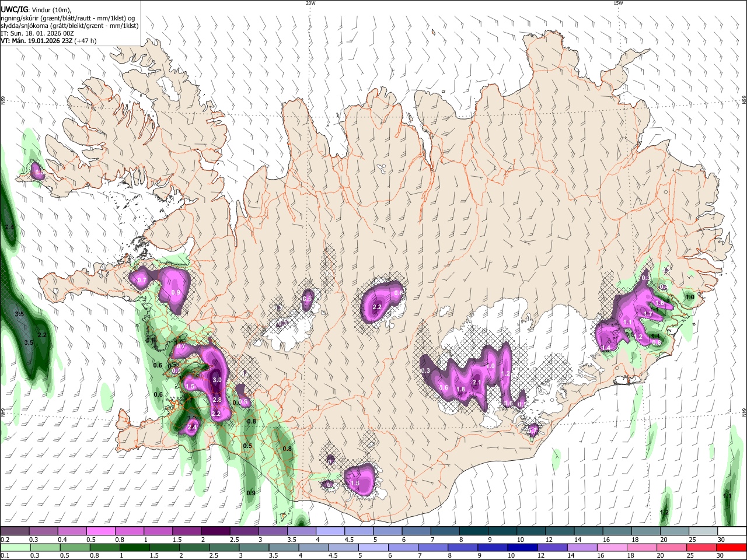747x560 pixels.
Task: Click the 'VT: Mán. 19.01.2026 23Z (+47 h)' line
Action: [48, 41]
